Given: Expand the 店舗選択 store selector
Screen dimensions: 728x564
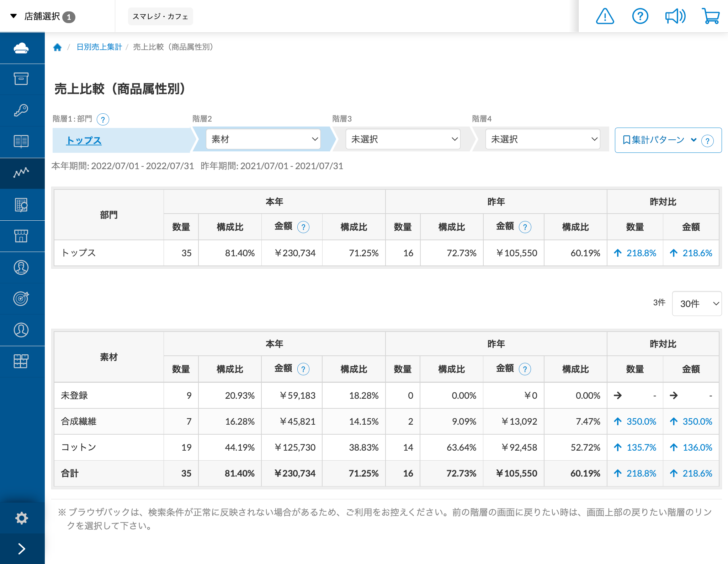Looking at the screenshot, I should pyautogui.click(x=43, y=16).
